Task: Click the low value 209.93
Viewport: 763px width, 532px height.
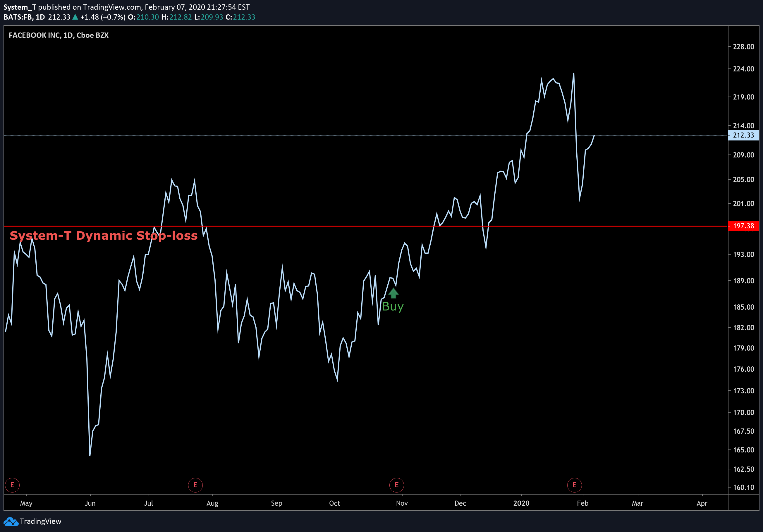Action: pos(212,17)
